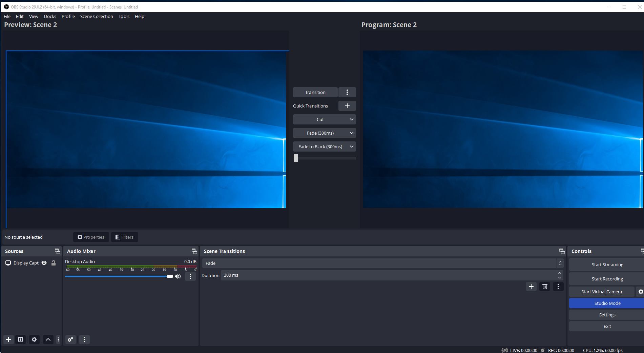This screenshot has height=353, width=644.
Task: Open source properties gear in Sources toolbar
Action: [x=34, y=339]
